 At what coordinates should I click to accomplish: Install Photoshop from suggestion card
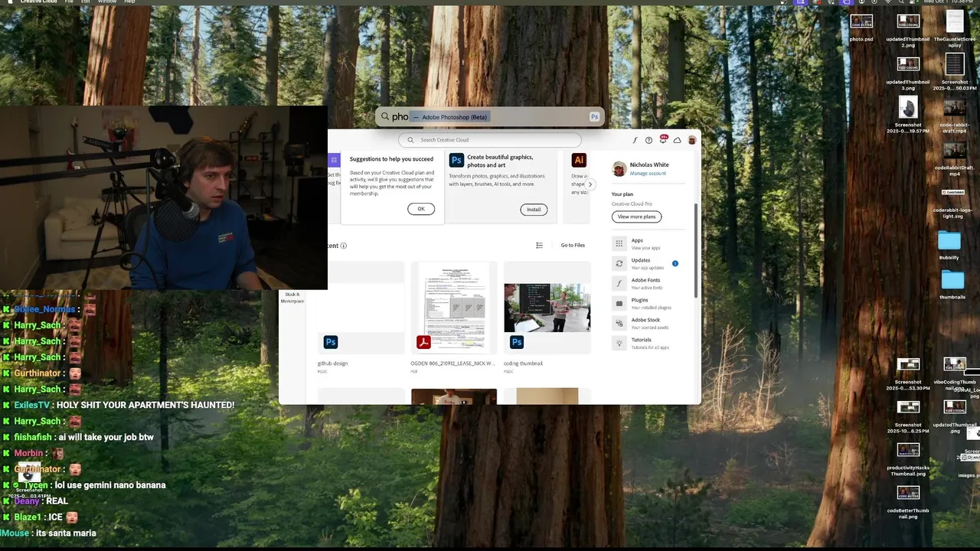coord(534,210)
